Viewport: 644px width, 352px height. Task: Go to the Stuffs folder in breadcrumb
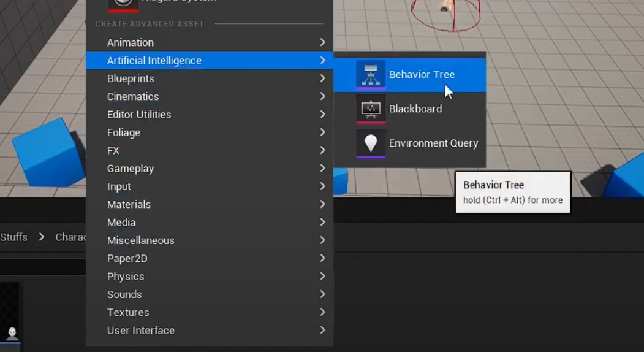(13, 237)
